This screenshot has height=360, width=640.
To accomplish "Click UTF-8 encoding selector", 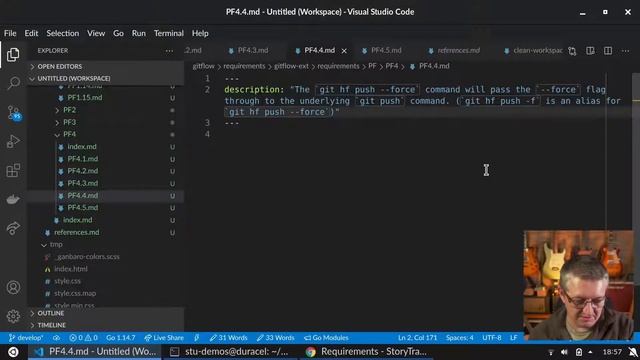I will point(491,338).
